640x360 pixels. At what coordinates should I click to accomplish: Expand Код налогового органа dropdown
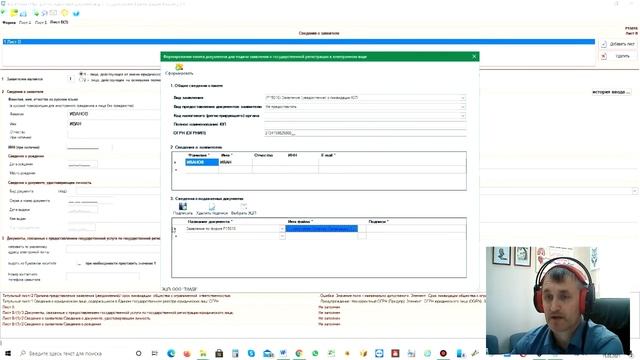[x=462, y=116]
